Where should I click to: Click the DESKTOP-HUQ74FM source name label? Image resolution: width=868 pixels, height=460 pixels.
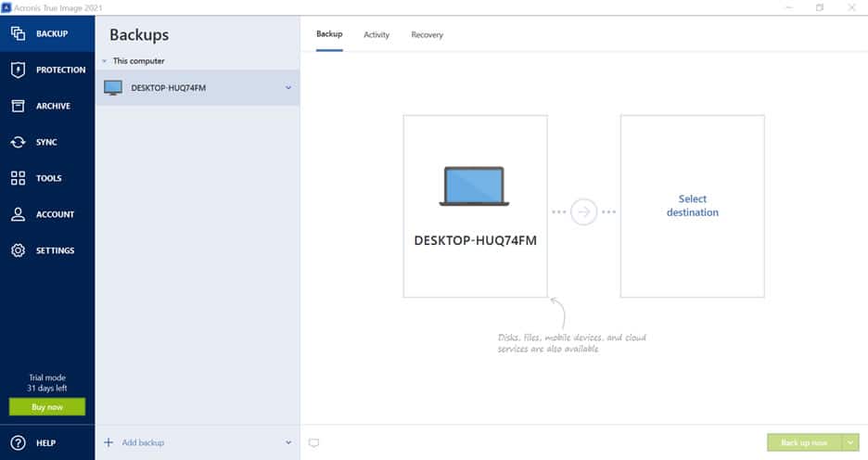click(x=475, y=240)
